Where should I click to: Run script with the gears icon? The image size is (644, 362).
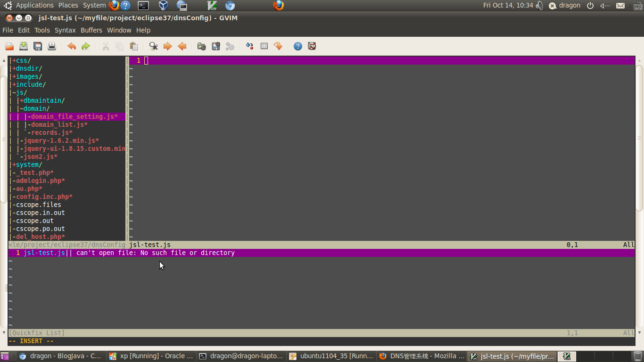(230, 46)
